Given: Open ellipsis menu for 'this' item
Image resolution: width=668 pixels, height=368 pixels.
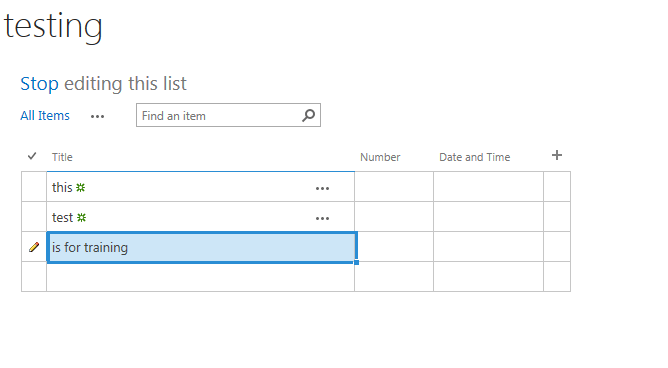Looking at the screenshot, I should (x=322, y=188).
